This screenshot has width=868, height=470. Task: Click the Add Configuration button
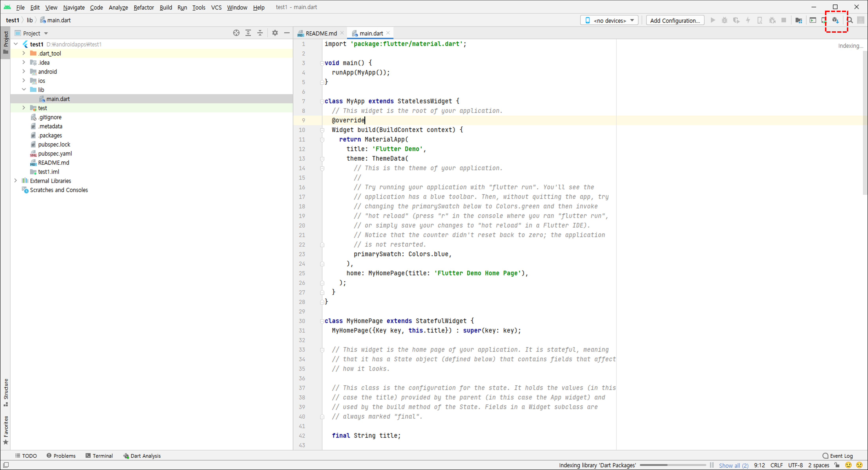675,20
